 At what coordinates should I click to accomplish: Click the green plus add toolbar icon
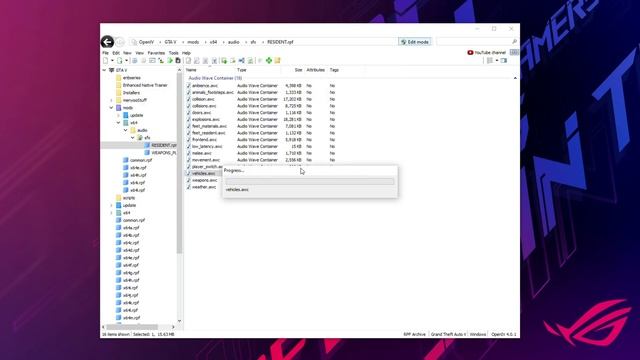tap(269, 60)
